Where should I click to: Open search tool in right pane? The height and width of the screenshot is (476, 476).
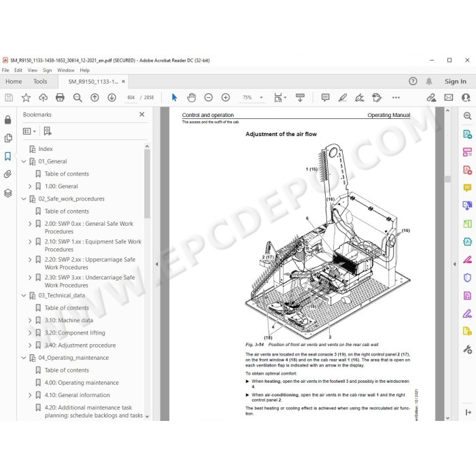[x=467, y=116]
